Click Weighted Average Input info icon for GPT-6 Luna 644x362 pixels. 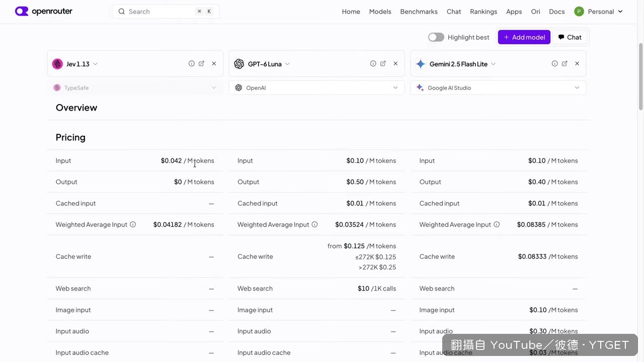(314, 225)
